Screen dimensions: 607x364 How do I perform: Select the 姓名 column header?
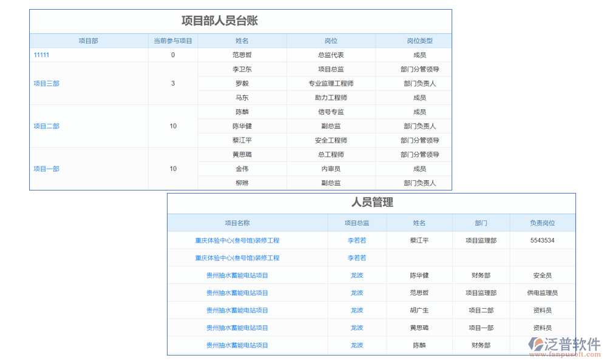pos(241,41)
